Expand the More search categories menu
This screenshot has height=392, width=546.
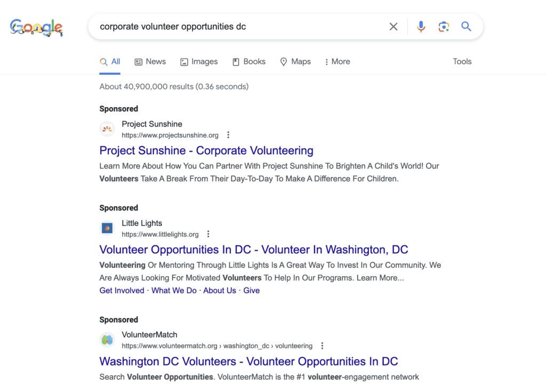click(x=337, y=62)
